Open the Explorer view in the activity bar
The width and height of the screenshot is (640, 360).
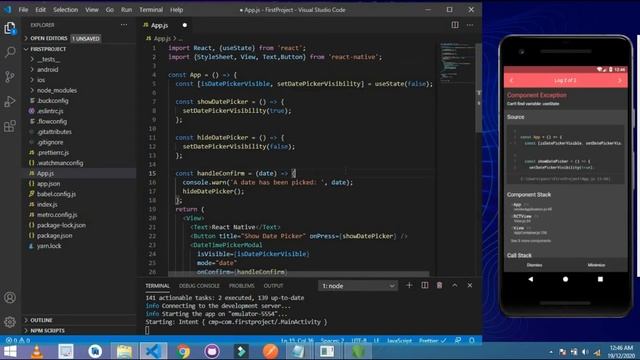10,28
